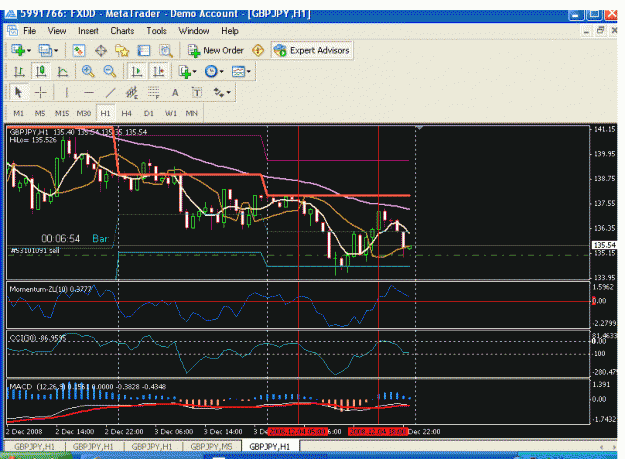This screenshot has width=625, height=459.
Task: Toggle the Expert Advisors button
Action: [312, 50]
